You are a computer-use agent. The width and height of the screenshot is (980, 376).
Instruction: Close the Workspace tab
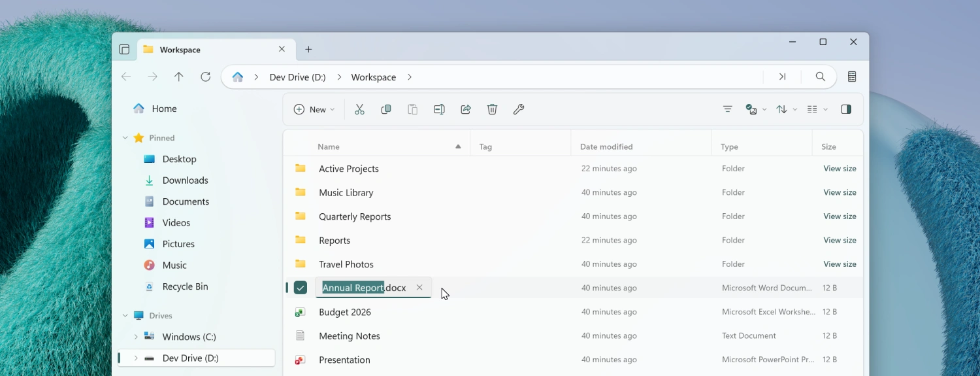[282, 49]
